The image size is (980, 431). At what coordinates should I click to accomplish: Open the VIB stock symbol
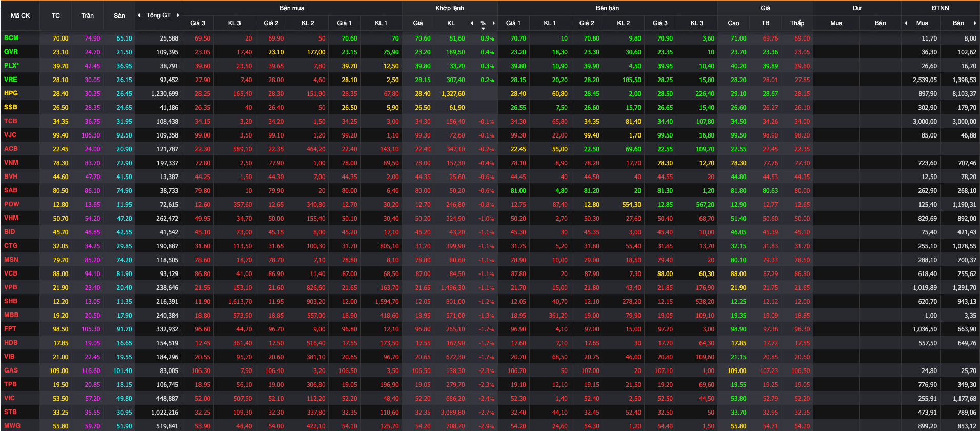[9, 357]
